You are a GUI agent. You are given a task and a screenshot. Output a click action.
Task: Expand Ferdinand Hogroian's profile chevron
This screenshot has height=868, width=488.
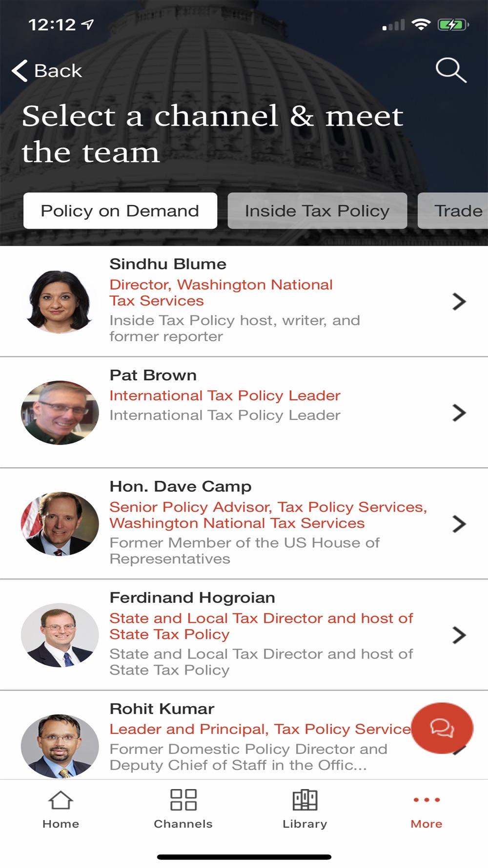pyautogui.click(x=459, y=635)
